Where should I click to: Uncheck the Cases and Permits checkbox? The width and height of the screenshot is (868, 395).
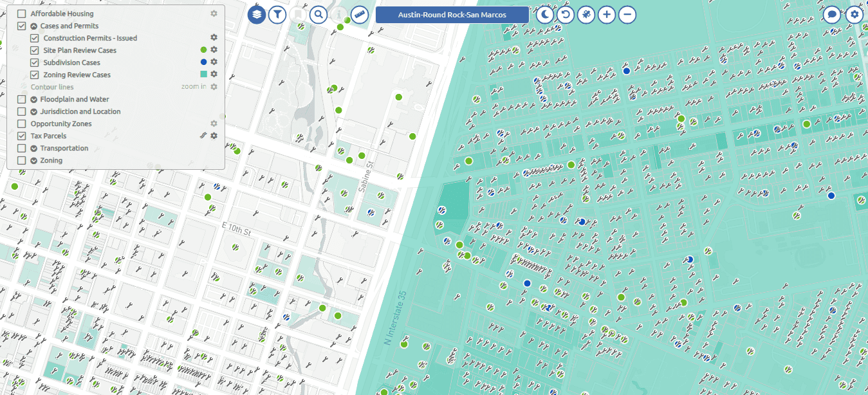point(22,26)
